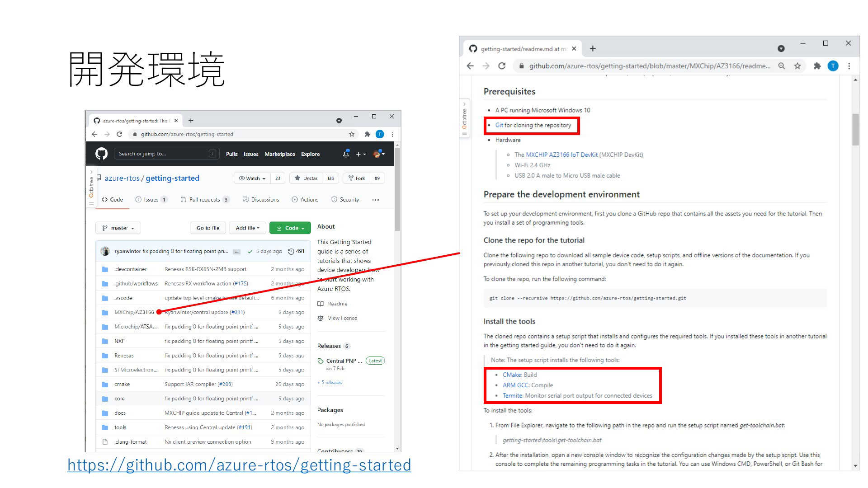Click the scrollbar thumb in right browser window
Viewport: 868px width, 488px height.
click(855, 130)
